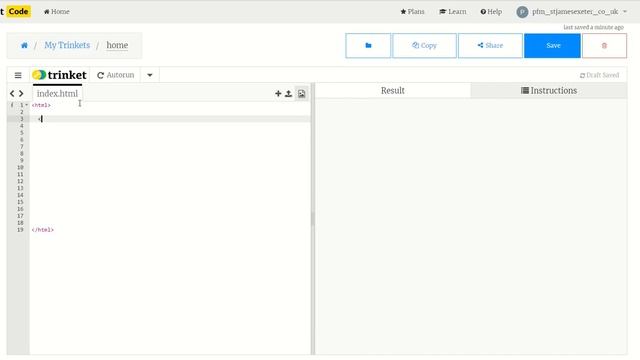
Task: Click the Share button
Action: 490,46
